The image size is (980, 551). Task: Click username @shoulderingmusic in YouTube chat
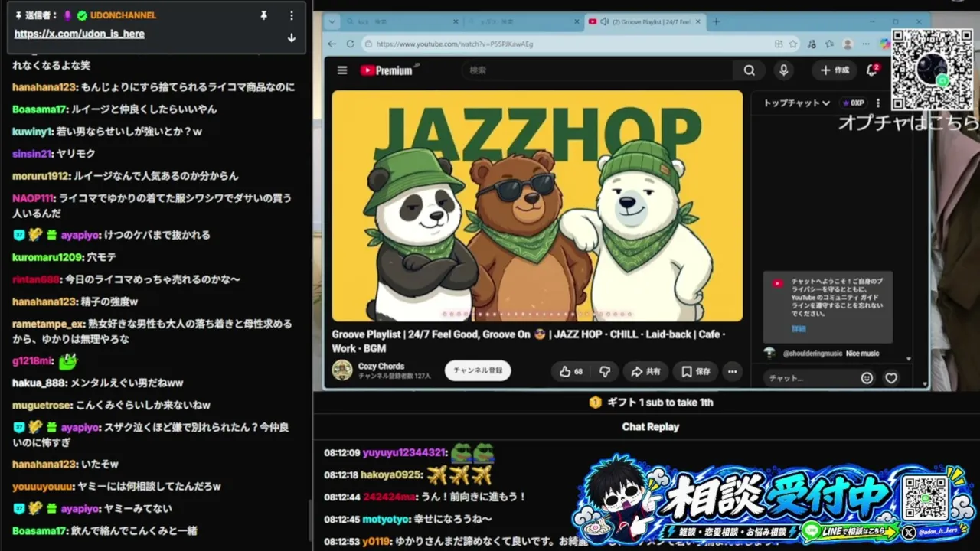tap(812, 354)
